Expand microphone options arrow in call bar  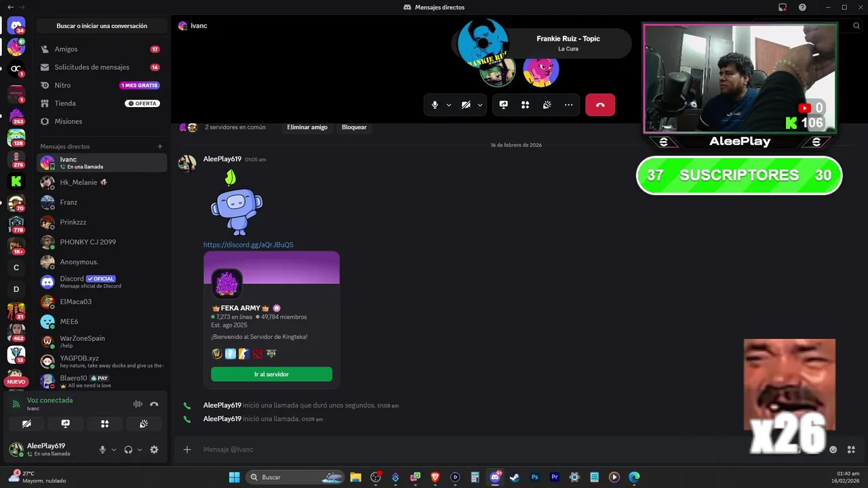click(449, 105)
